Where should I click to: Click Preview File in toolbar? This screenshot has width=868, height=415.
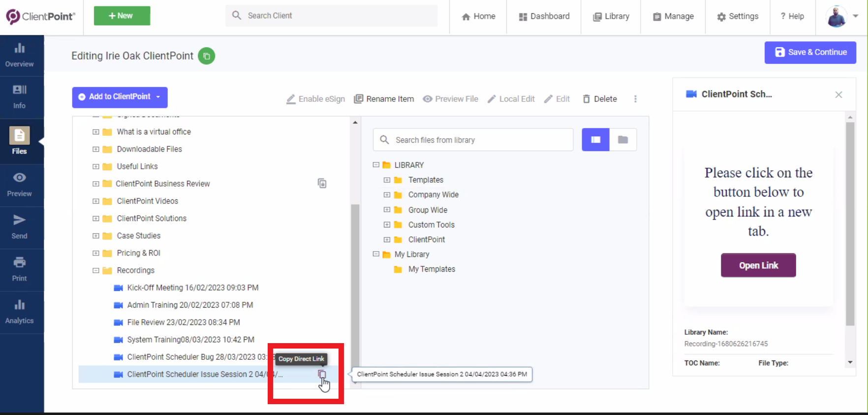click(x=451, y=99)
